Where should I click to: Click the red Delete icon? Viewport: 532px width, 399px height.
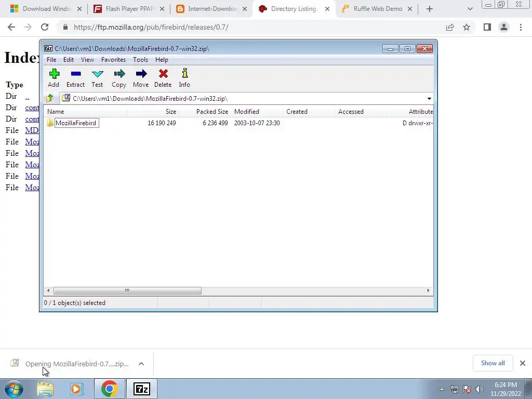pyautogui.click(x=163, y=78)
